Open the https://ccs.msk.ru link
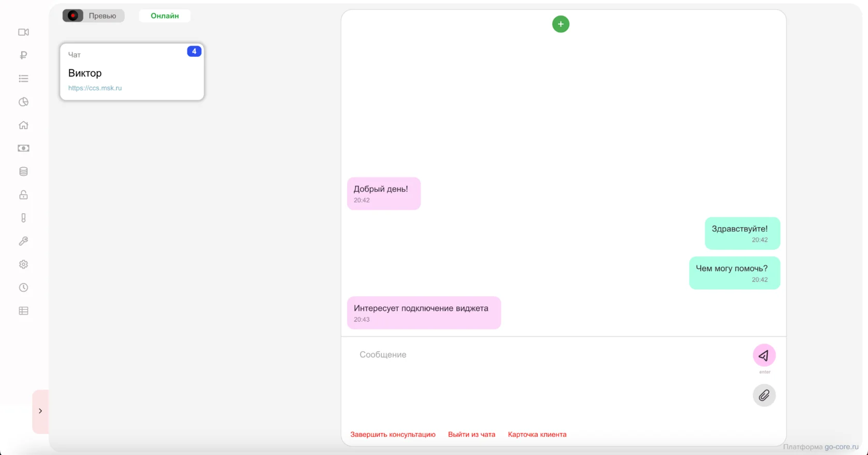Screen dimensions: 868x455 pyautogui.click(x=95, y=88)
